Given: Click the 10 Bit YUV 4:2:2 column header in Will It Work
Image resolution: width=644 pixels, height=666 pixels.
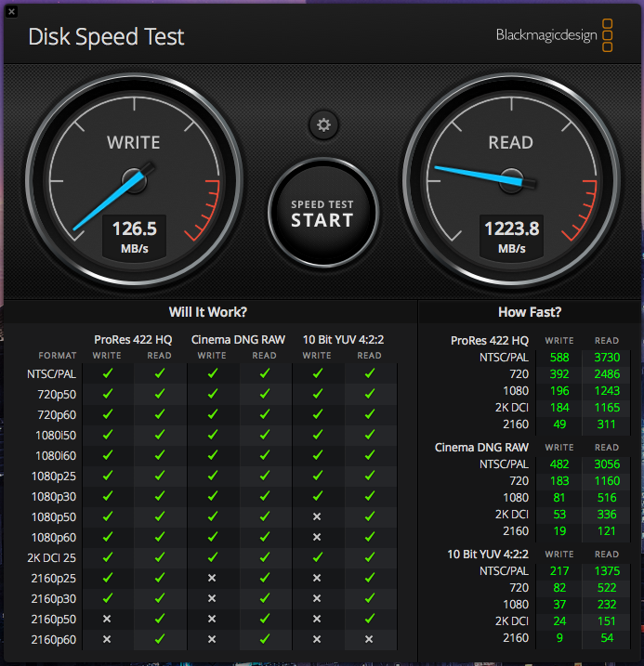Looking at the screenshot, I should [x=343, y=340].
